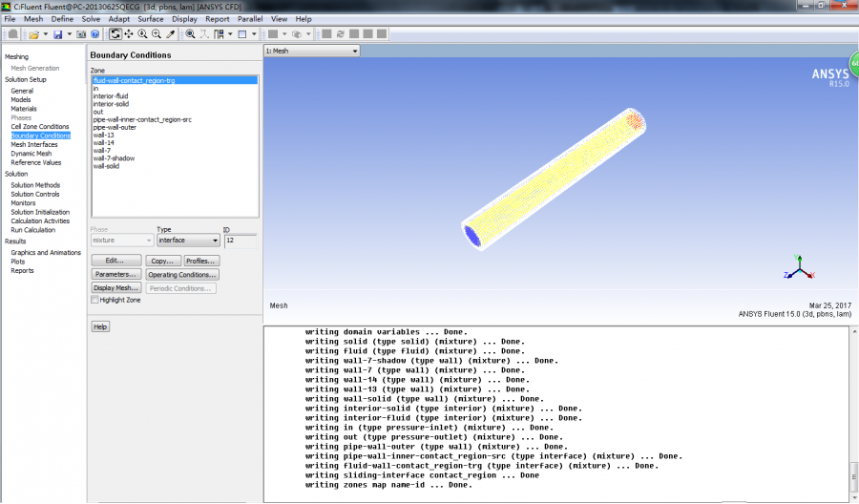
Task: Click the fit to window magnifier icon
Action: click(x=190, y=34)
